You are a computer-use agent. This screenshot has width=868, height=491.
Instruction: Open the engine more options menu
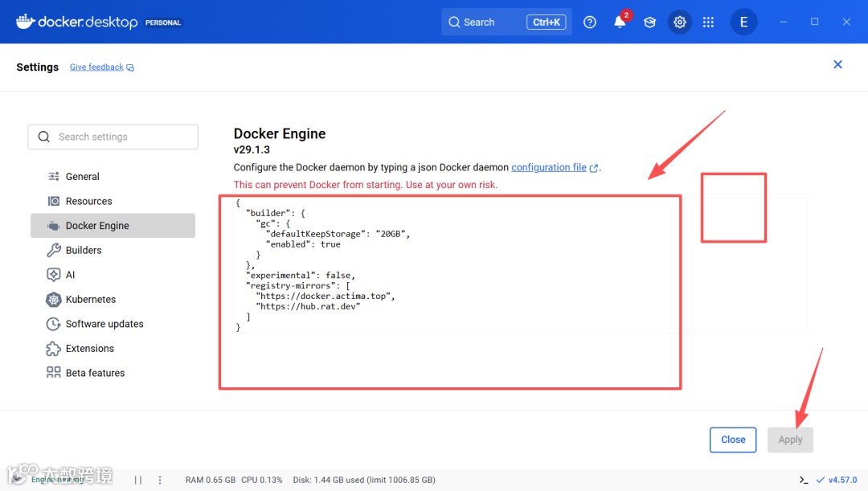coord(160,480)
